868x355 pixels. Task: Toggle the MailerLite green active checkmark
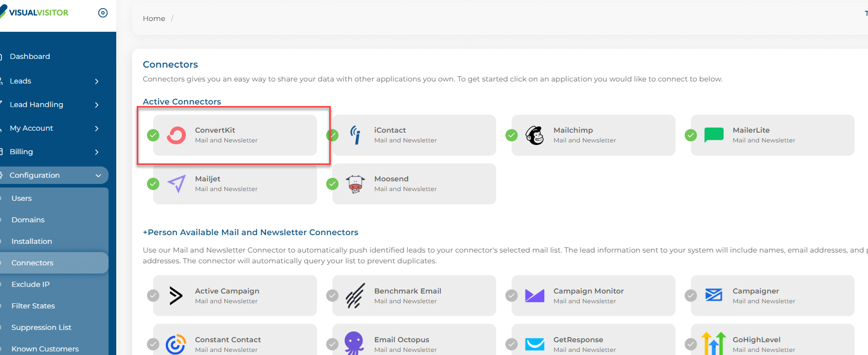click(x=691, y=135)
